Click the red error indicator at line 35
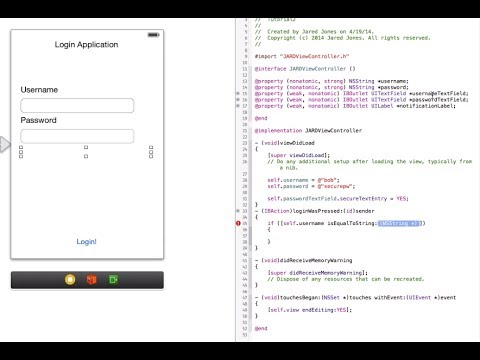Screen dimensions: 480x360 238,223
